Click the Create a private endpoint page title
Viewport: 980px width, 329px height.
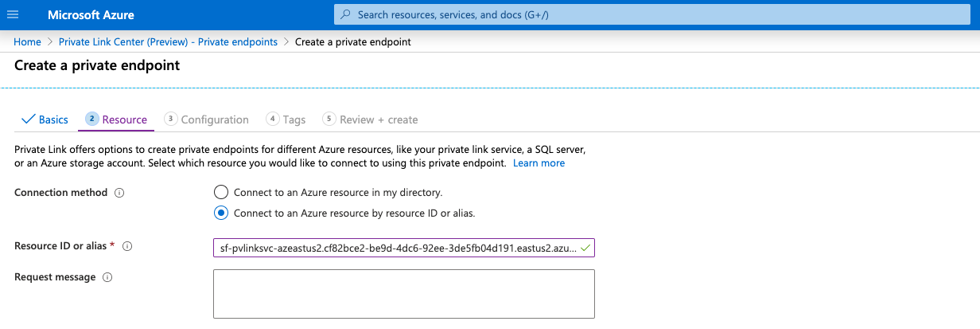97,65
